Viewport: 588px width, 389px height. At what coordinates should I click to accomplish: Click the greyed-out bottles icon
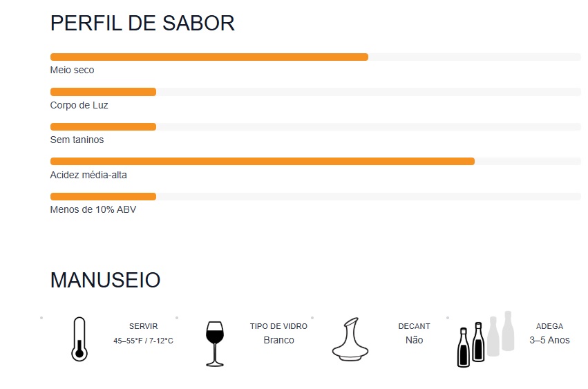click(501, 334)
